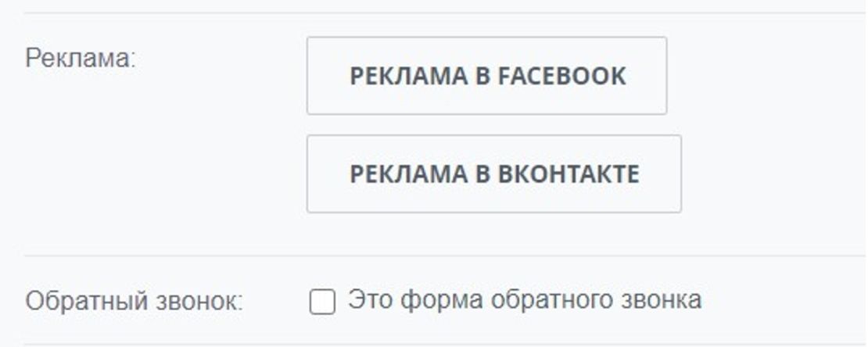868x347 pixels.
Task: Select the Facebook ads button
Action: (486, 76)
